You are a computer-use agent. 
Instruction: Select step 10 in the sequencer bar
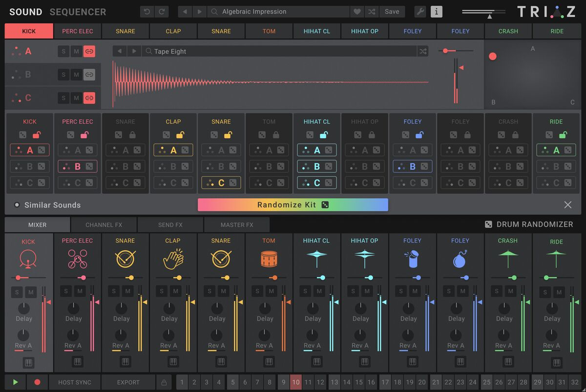coord(295,382)
